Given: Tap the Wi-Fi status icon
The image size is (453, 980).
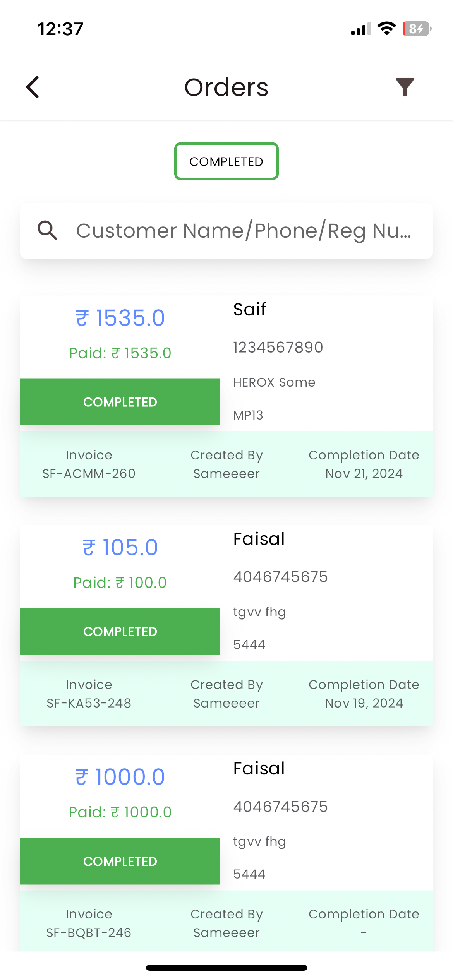Looking at the screenshot, I should [386, 29].
